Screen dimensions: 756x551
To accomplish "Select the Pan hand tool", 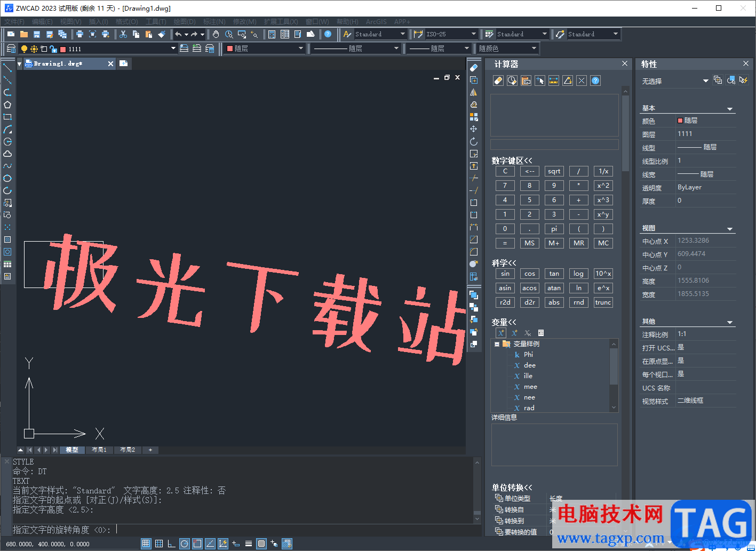I will click(216, 34).
